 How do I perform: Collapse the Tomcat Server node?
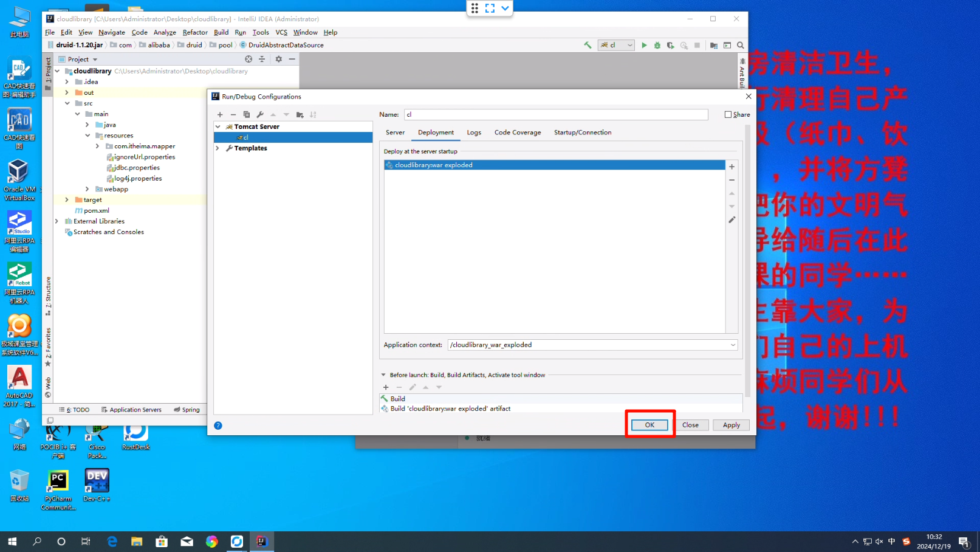point(218,126)
